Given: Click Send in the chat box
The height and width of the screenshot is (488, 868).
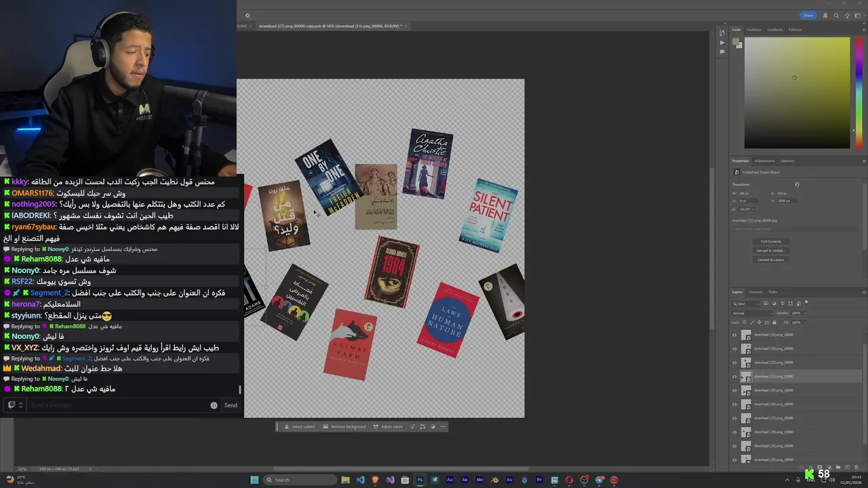Looking at the screenshot, I should [x=231, y=405].
